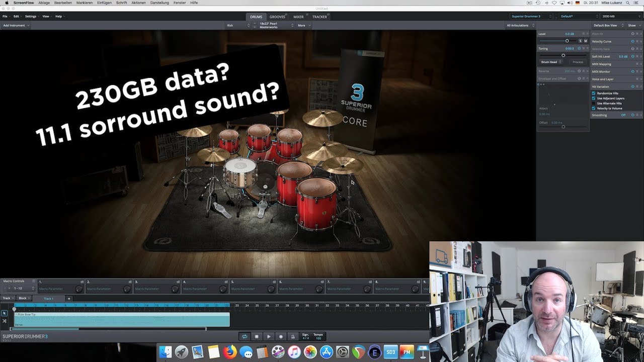The image size is (644, 362).
Task: Check Use Alternate Hits checkbox
Action: tap(593, 103)
